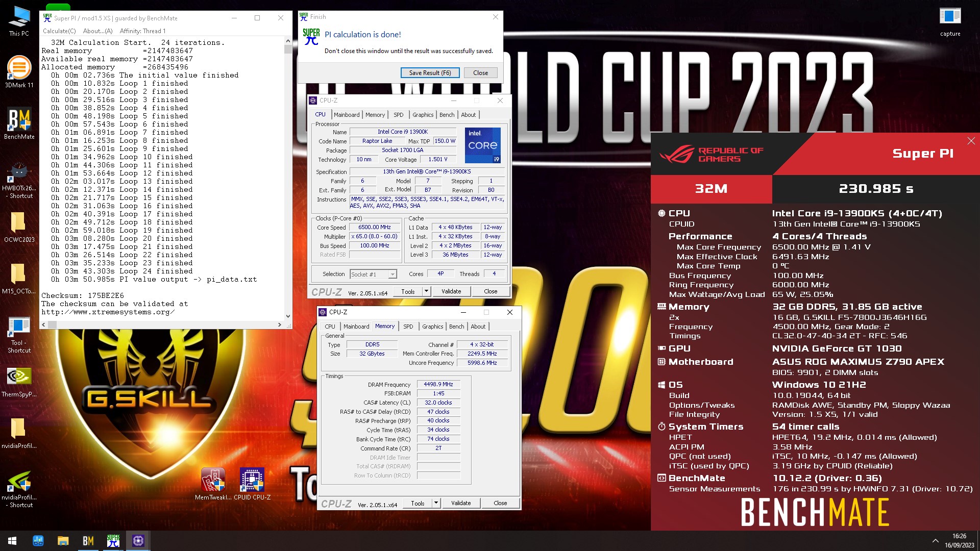This screenshot has height=551, width=980.
Task: Open Tool - Shortcut desktop icon
Action: (x=19, y=335)
